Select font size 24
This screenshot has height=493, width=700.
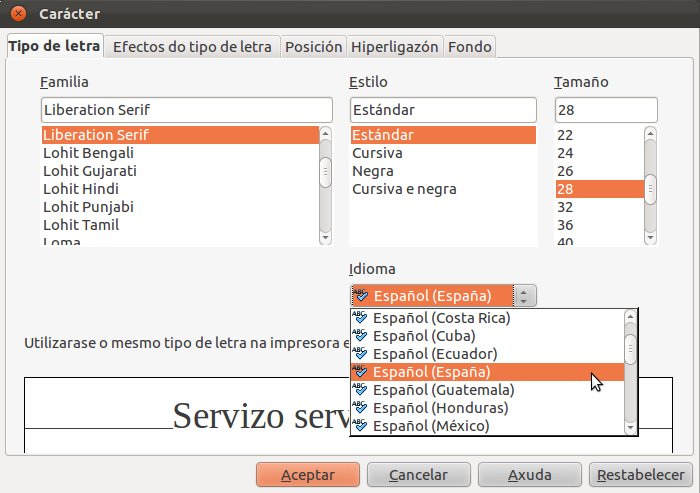tap(600, 153)
